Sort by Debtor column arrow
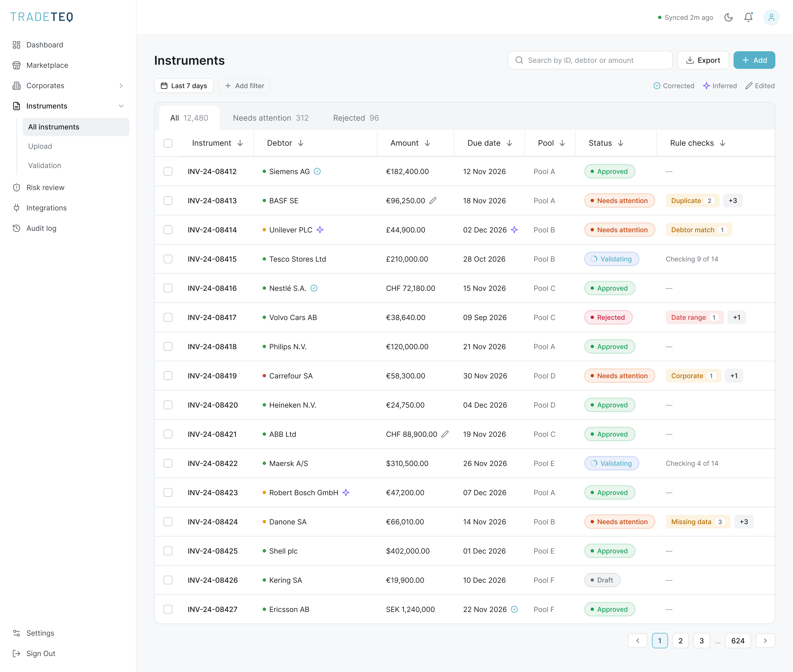Screen dimensions: 793x672 301,143
